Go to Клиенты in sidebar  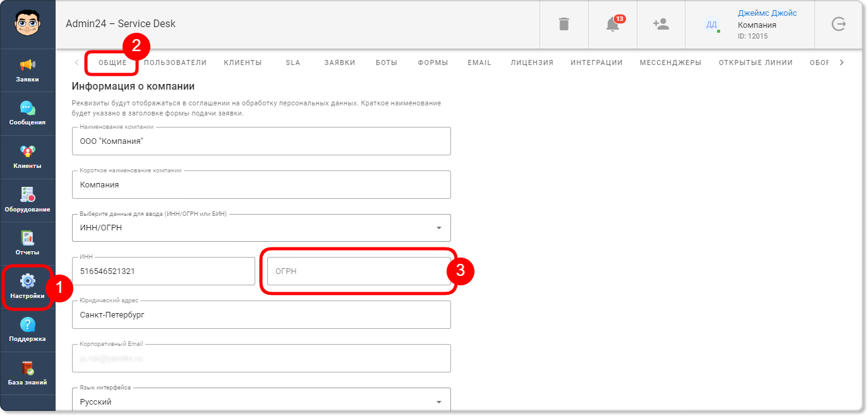(x=28, y=157)
